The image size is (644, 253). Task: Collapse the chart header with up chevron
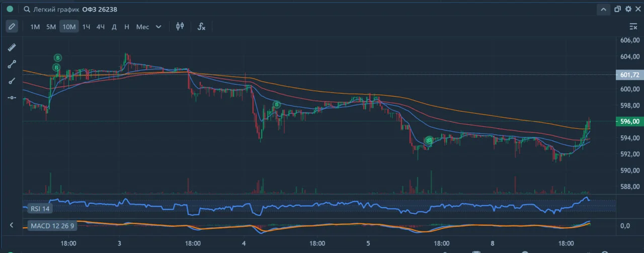pos(603,9)
